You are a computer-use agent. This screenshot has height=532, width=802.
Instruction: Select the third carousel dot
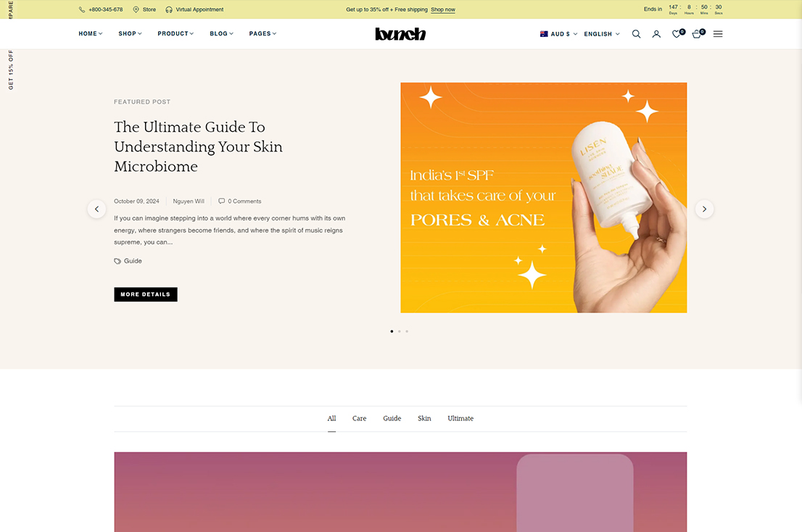[407, 331]
